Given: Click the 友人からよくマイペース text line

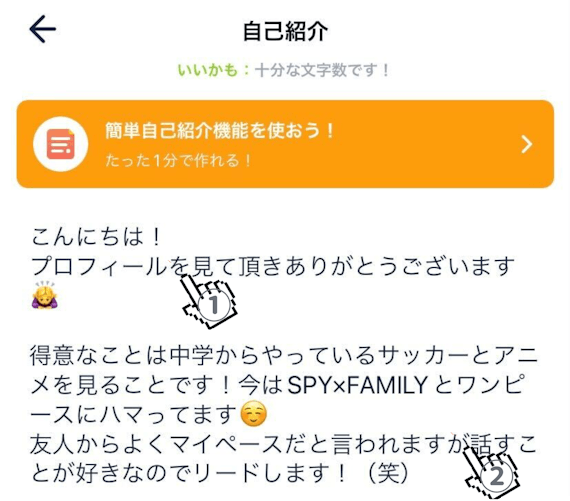Looking at the screenshot, I should point(283,444).
